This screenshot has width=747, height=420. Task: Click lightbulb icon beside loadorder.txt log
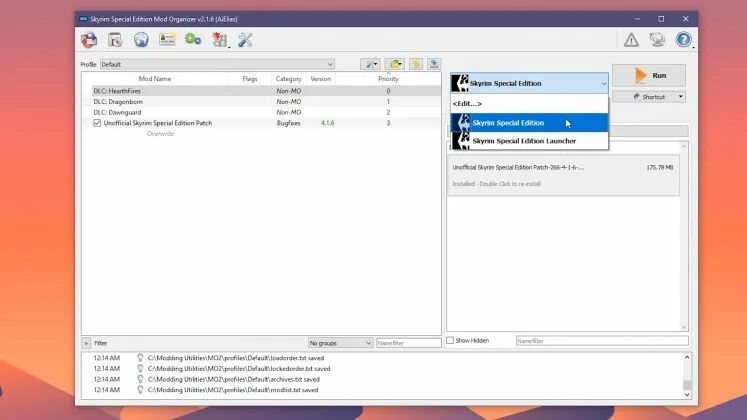click(140, 358)
